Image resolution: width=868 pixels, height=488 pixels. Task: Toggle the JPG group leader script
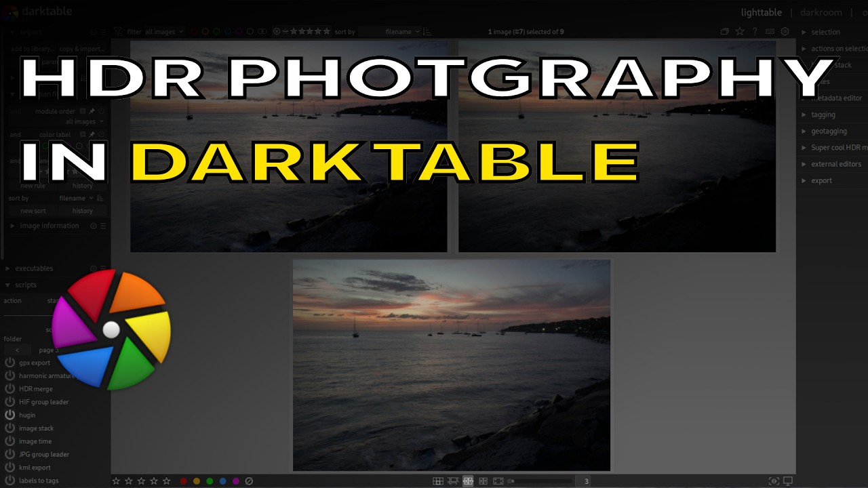pyautogui.click(x=9, y=454)
